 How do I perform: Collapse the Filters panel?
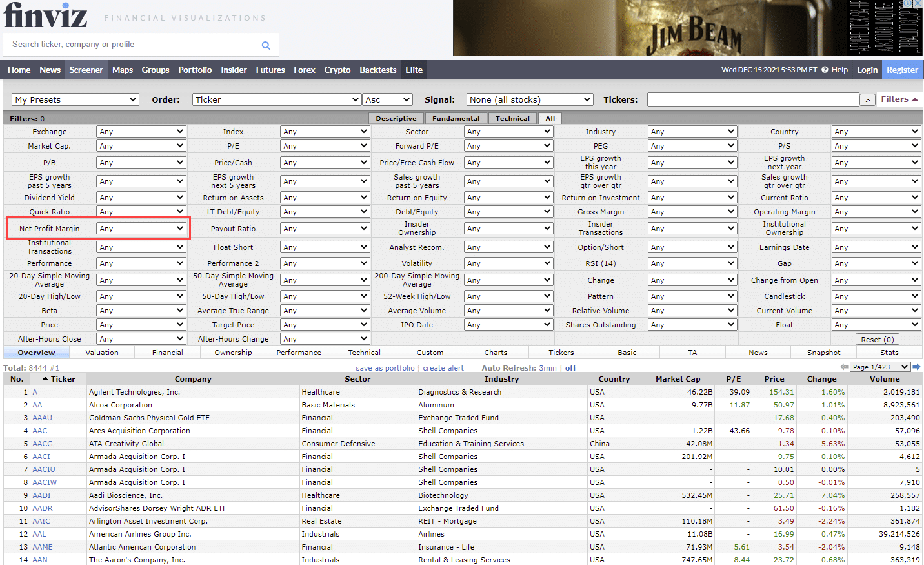(899, 99)
